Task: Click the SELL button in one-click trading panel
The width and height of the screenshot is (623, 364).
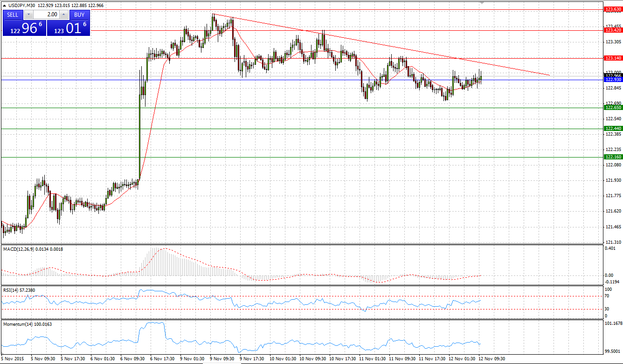Action: point(13,14)
